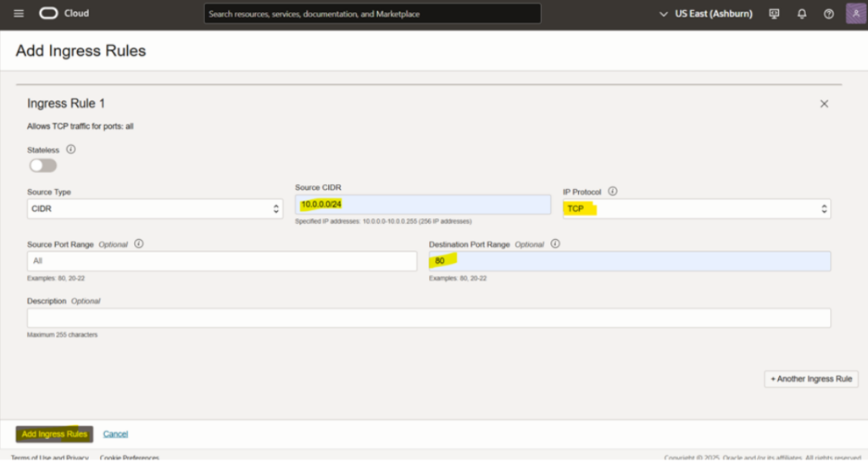
Task: Focus the top search resources bar
Action: point(372,14)
